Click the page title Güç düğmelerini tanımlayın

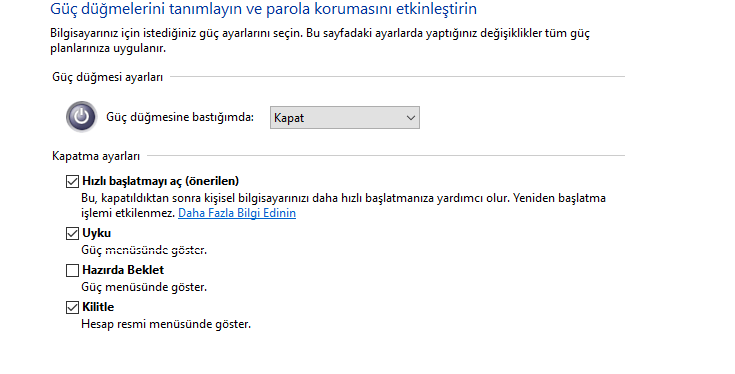pyautogui.click(x=263, y=9)
